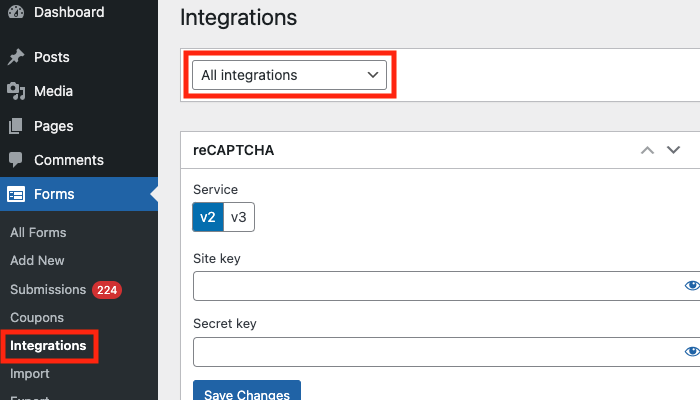Image resolution: width=700 pixels, height=400 pixels.
Task: Click the Comments speech bubble icon
Action: [x=16, y=160]
